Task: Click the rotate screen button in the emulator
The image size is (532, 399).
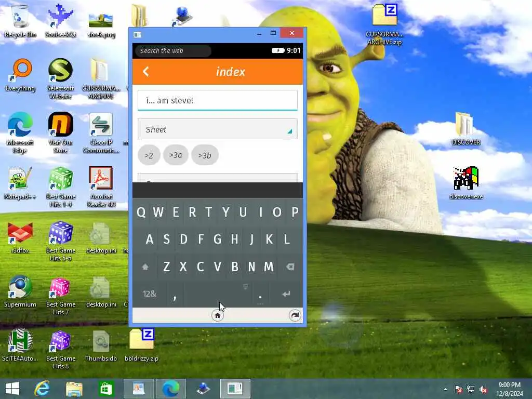Action: pyautogui.click(x=295, y=315)
